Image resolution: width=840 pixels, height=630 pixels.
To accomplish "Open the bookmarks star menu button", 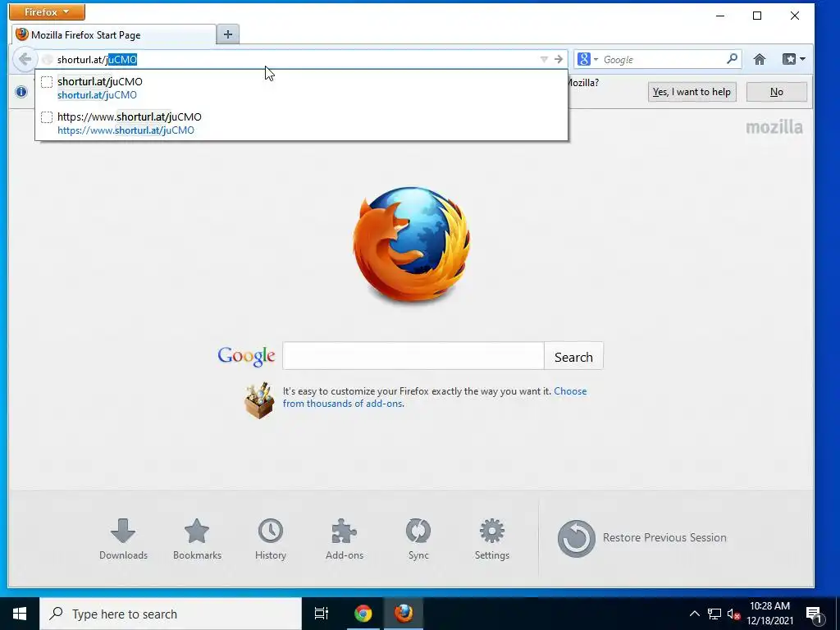I will tap(793, 59).
